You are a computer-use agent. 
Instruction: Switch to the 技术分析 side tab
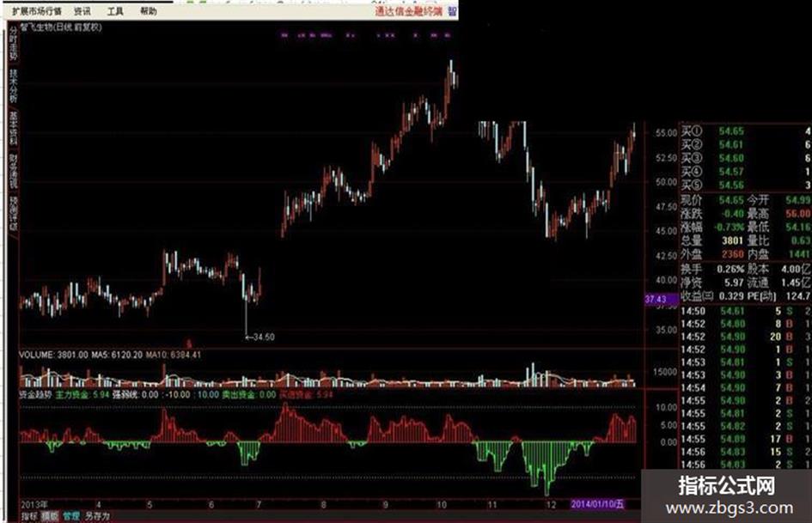[x=13, y=86]
